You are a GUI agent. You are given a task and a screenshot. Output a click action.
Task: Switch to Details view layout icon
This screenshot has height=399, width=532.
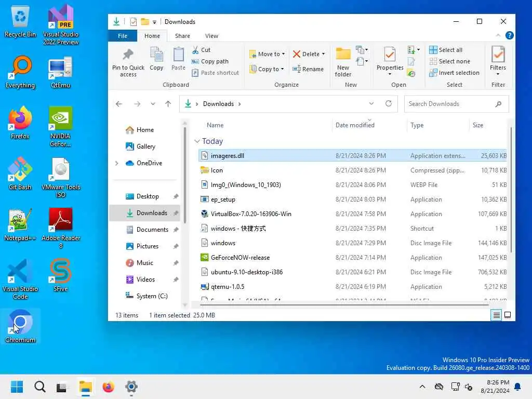click(496, 315)
